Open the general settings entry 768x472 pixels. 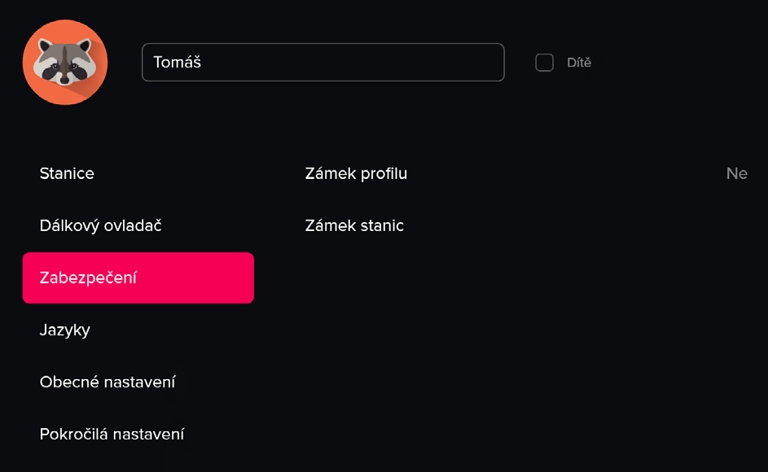point(108,382)
